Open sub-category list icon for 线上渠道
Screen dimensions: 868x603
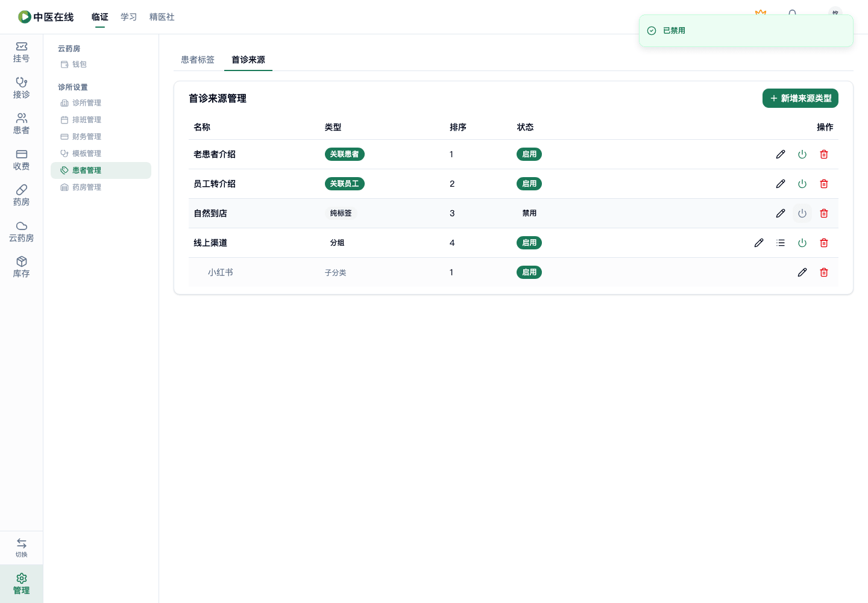pos(781,243)
